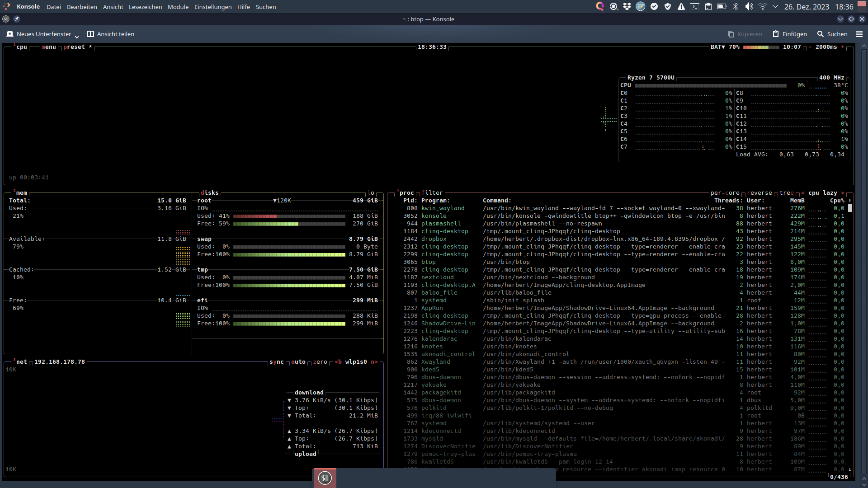Toggle reverse sorting in proc panel
The height and width of the screenshot is (488, 868).
[x=759, y=193]
